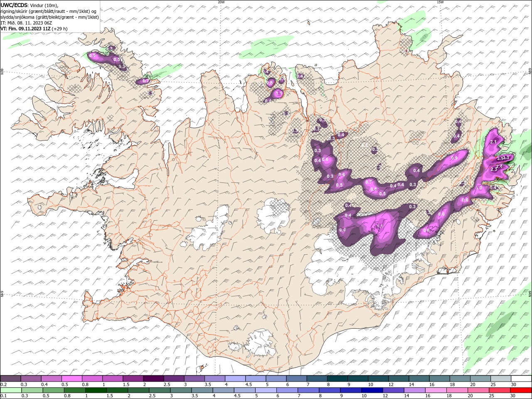Screen dimensions: 532x399
Task: Click the 'UWC/ECDS: Vindur (10m)' title line
Action: [x=30, y=5]
